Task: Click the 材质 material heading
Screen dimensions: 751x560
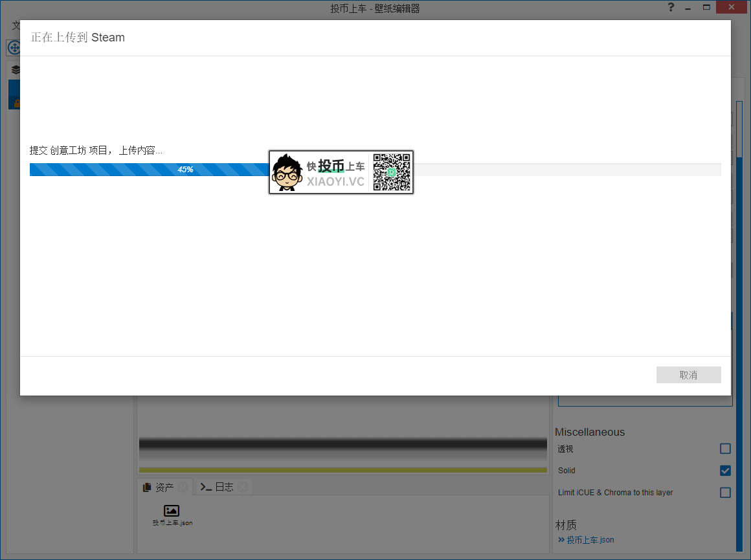Action: click(566, 526)
